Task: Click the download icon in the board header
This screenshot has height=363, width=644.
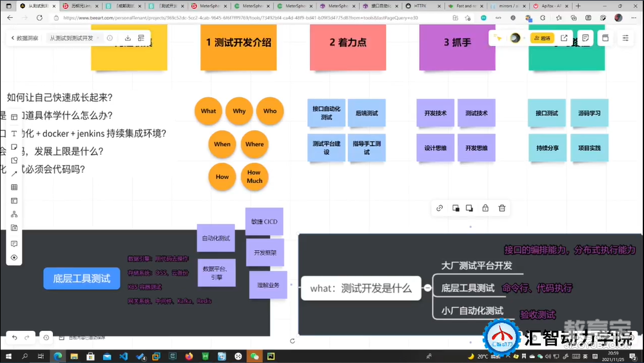Action: pos(128,38)
